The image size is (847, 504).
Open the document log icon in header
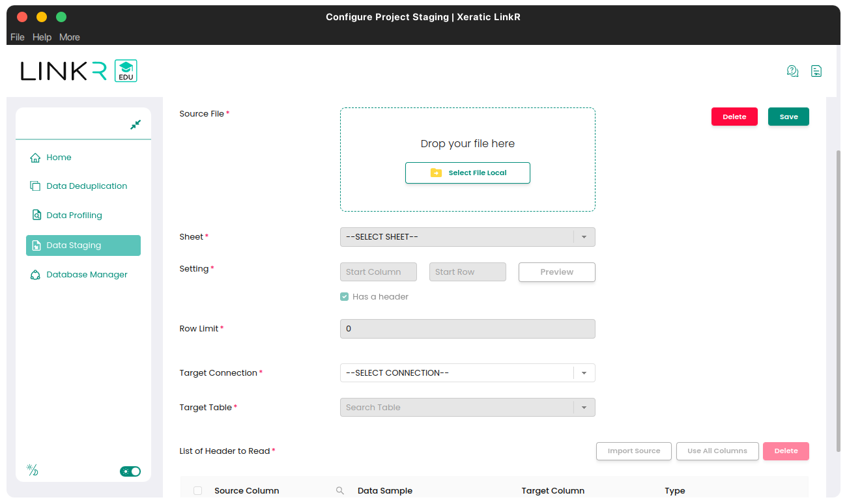tap(816, 71)
